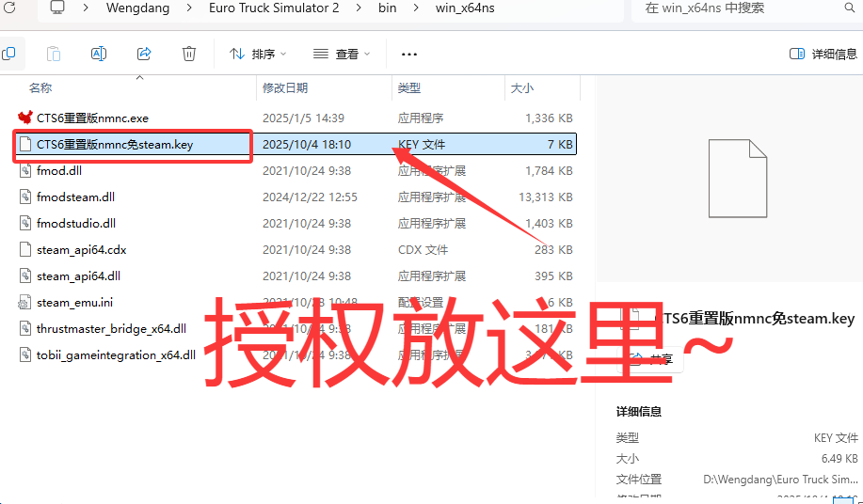Screen dimensions: 863x504
Task: Click the Rename icon in toolbar
Action: pos(99,54)
